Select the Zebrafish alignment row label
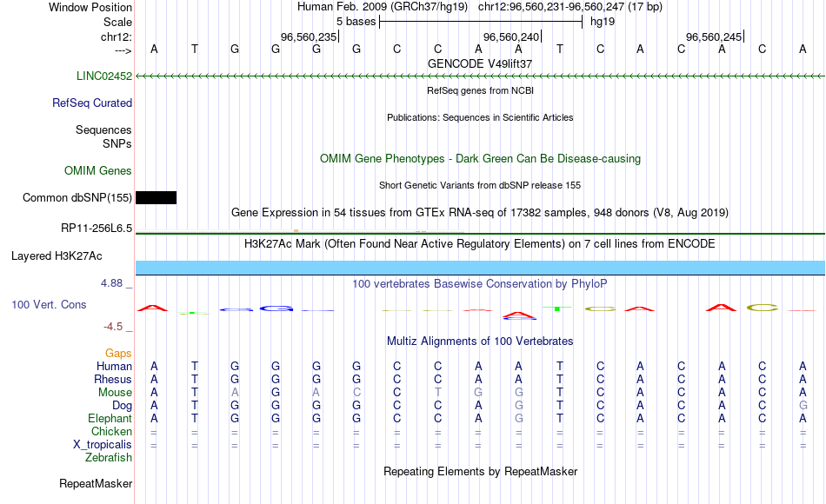Image resolution: width=826 pixels, height=504 pixels. pyautogui.click(x=109, y=458)
